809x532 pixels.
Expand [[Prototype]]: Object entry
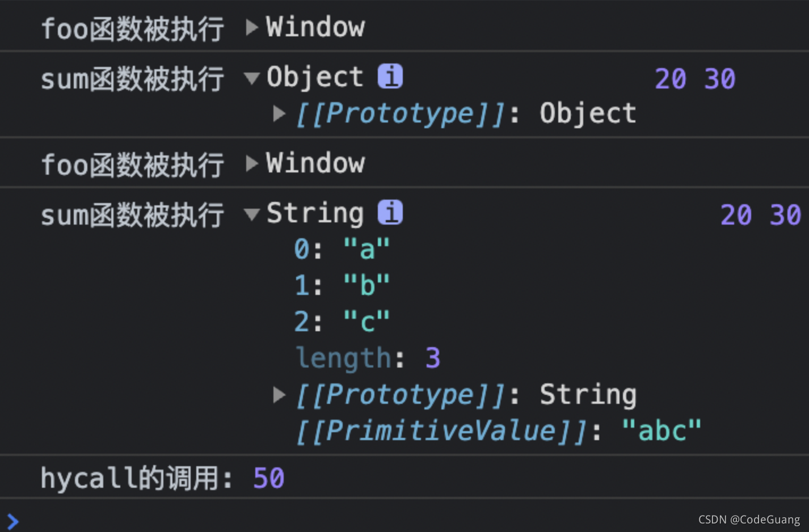pyautogui.click(x=279, y=113)
